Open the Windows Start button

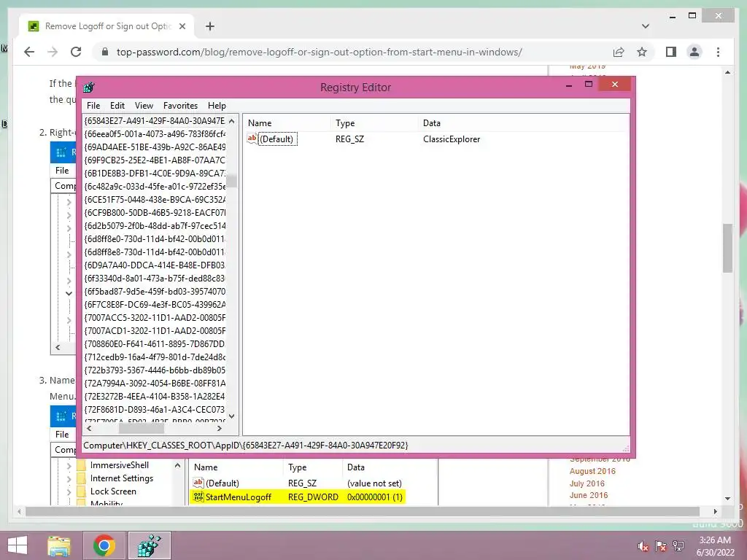(x=18, y=545)
